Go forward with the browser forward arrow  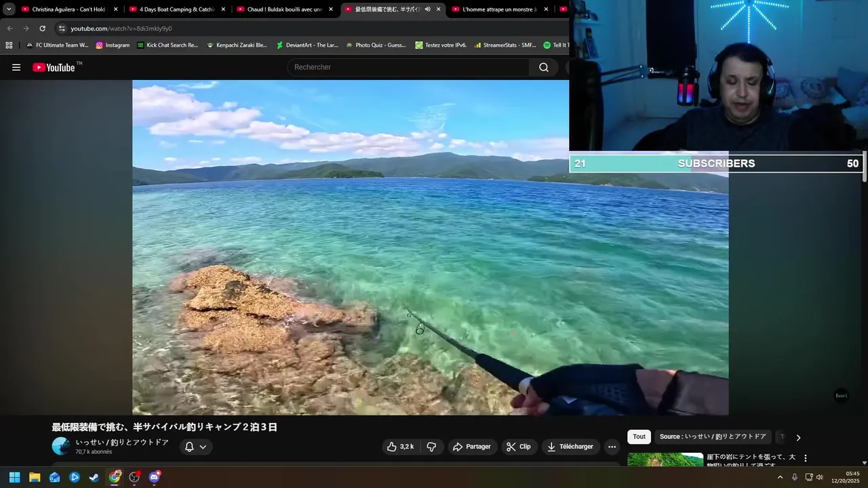coord(26,28)
